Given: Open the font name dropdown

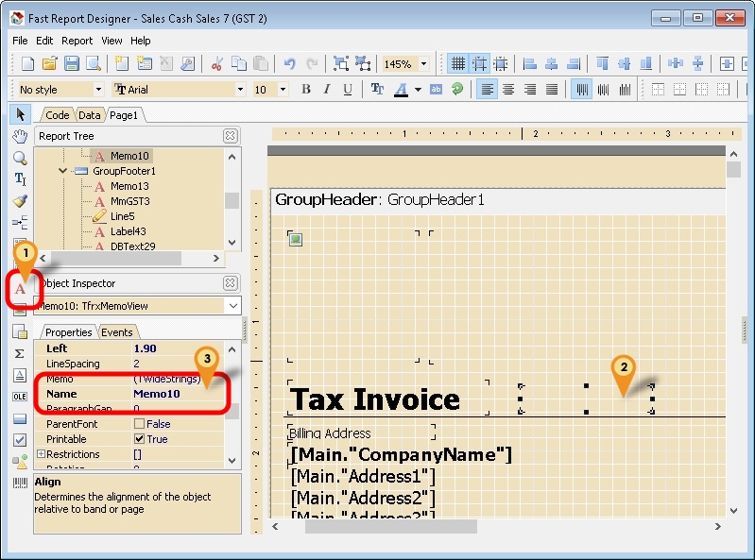Looking at the screenshot, I should pyautogui.click(x=240, y=90).
